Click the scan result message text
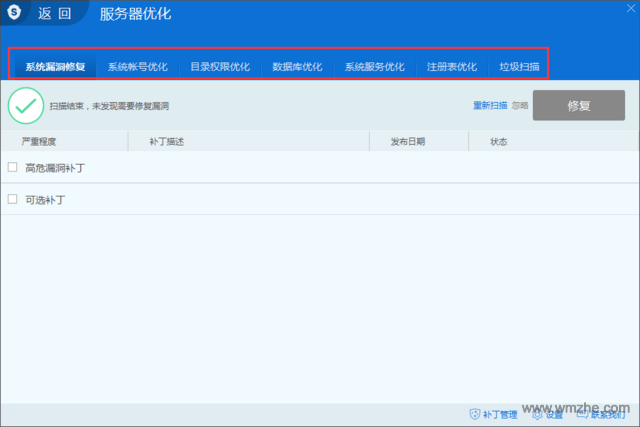Screen dimensions: 640x427 tap(109, 106)
